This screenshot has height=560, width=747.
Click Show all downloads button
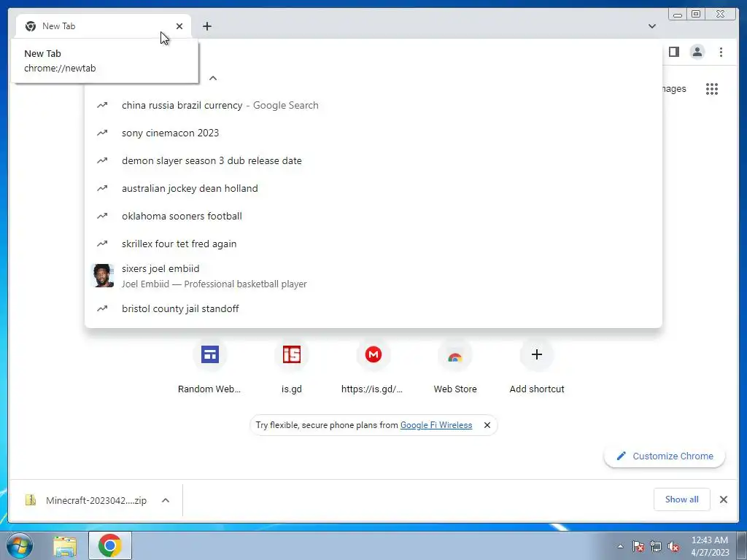point(682,499)
